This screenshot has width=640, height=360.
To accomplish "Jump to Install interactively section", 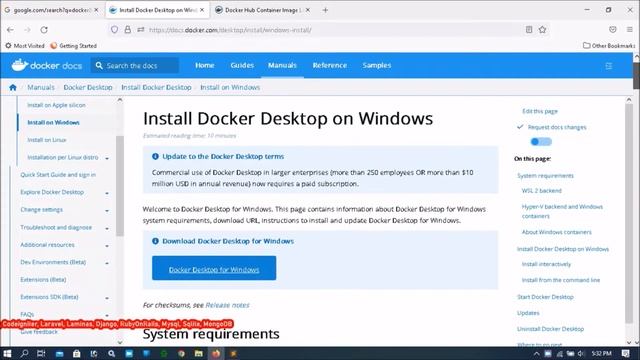I will coord(546,264).
